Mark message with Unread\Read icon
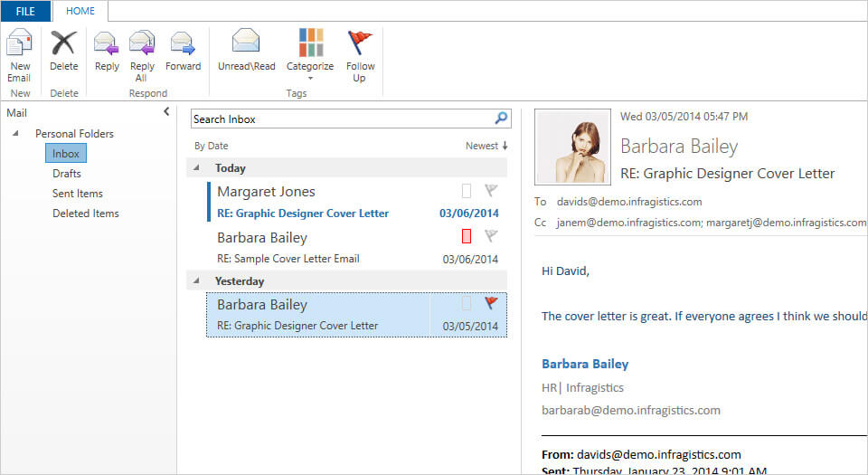The image size is (868, 475). tap(246, 45)
